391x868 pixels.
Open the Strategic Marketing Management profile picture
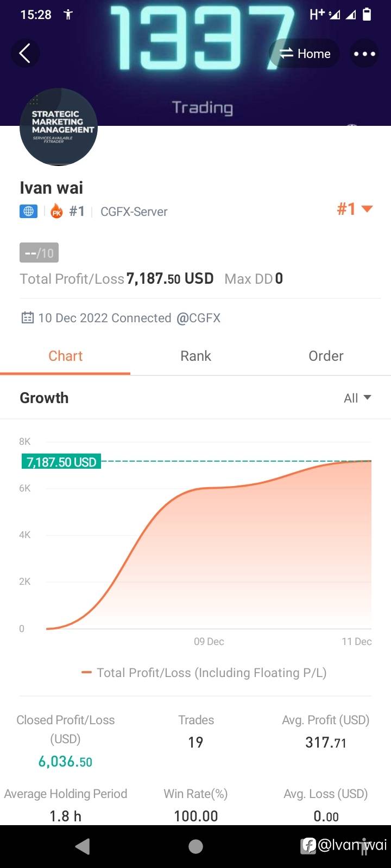[59, 127]
